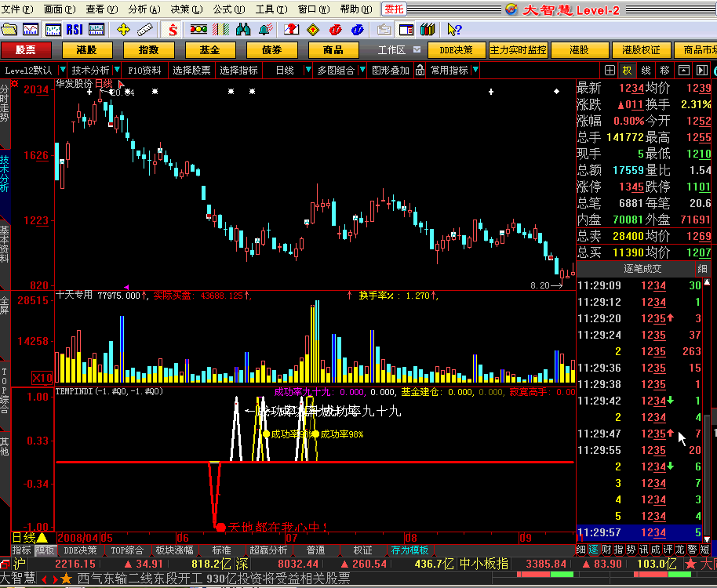The image size is (717, 588).
Task: Click the help cursor question icon
Action: pos(454,30)
